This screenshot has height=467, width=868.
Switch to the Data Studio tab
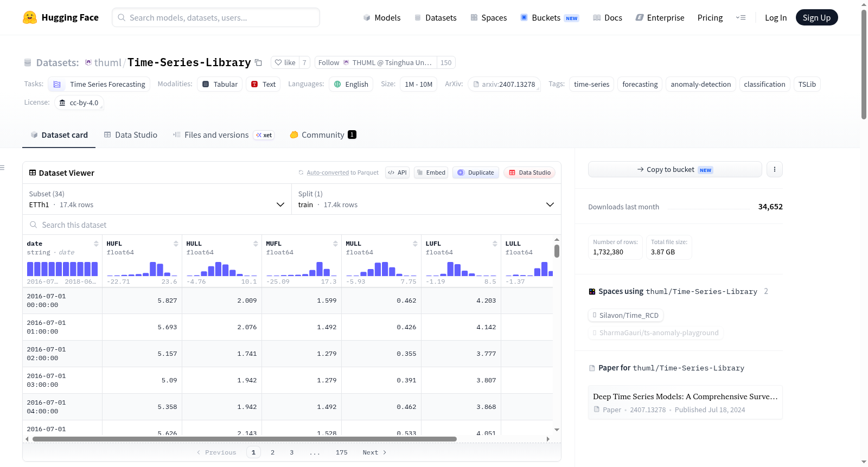(x=131, y=135)
